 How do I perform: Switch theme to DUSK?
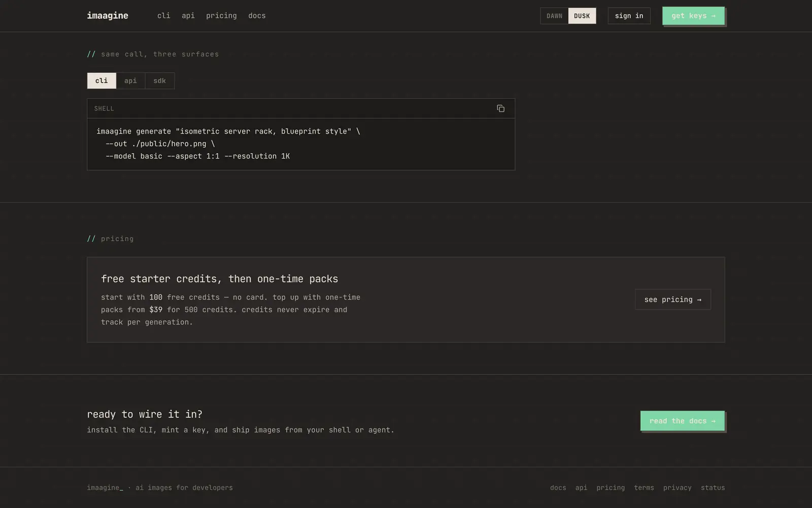[582, 16]
